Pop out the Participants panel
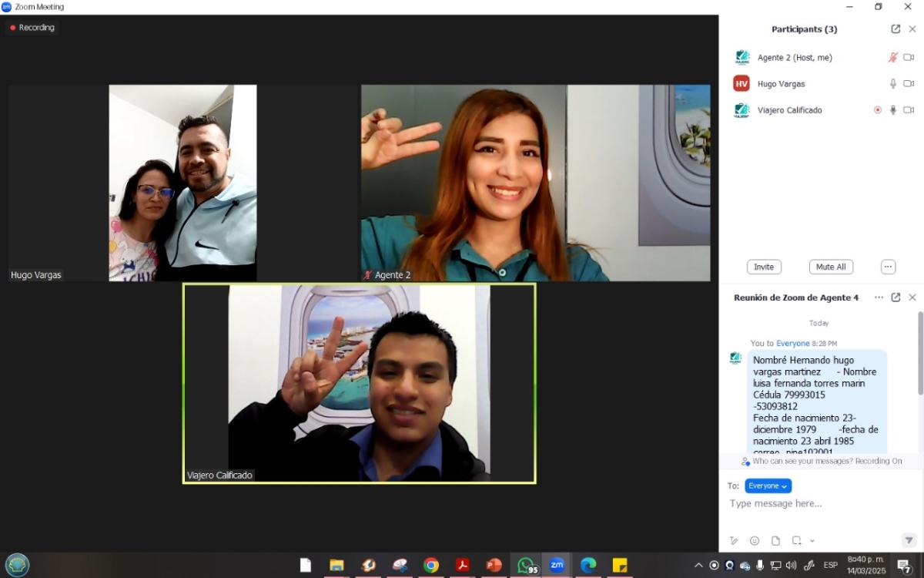 (896, 29)
